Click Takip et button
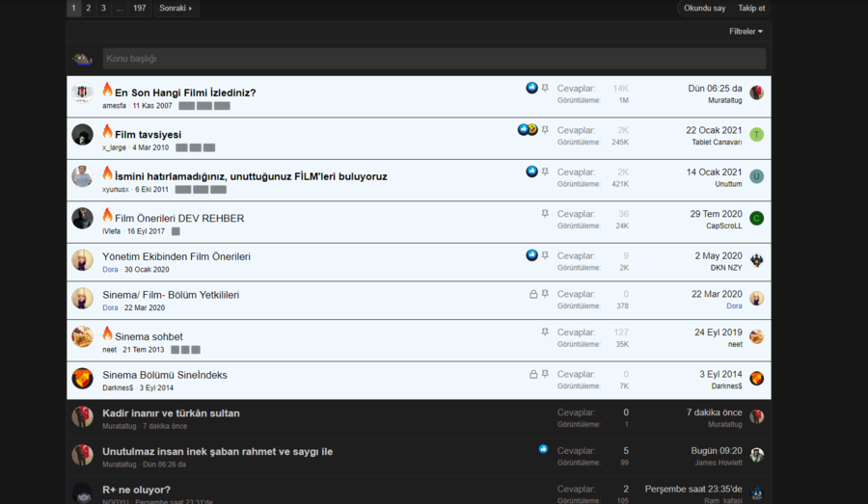The height and width of the screenshot is (504, 868). (x=751, y=9)
